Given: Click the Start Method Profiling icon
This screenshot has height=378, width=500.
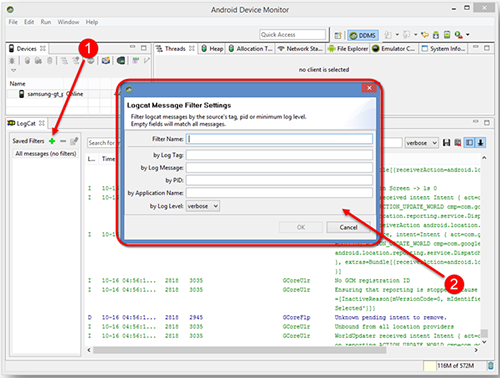Looking at the screenshot, I should (x=76, y=61).
